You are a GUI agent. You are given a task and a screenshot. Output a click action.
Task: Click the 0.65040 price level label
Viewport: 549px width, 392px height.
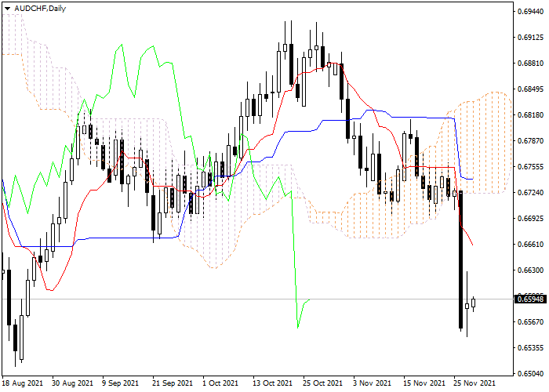pyautogui.click(x=530, y=374)
